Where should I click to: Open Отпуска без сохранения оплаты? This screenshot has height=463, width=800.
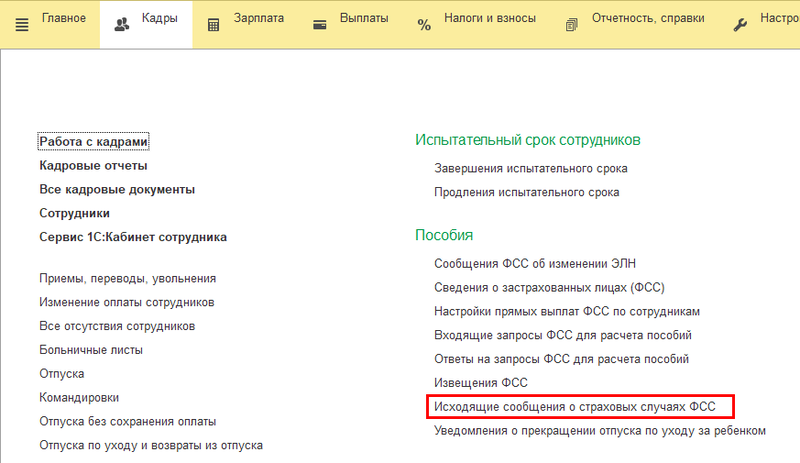(x=128, y=422)
